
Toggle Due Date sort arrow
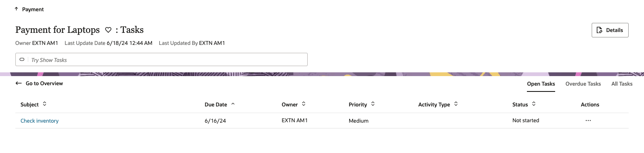coord(233,104)
